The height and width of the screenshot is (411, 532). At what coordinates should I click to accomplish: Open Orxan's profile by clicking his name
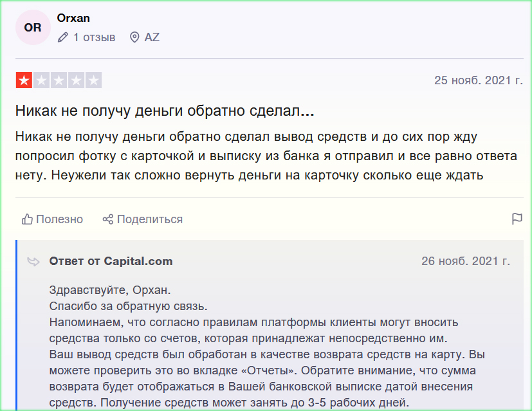(73, 18)
